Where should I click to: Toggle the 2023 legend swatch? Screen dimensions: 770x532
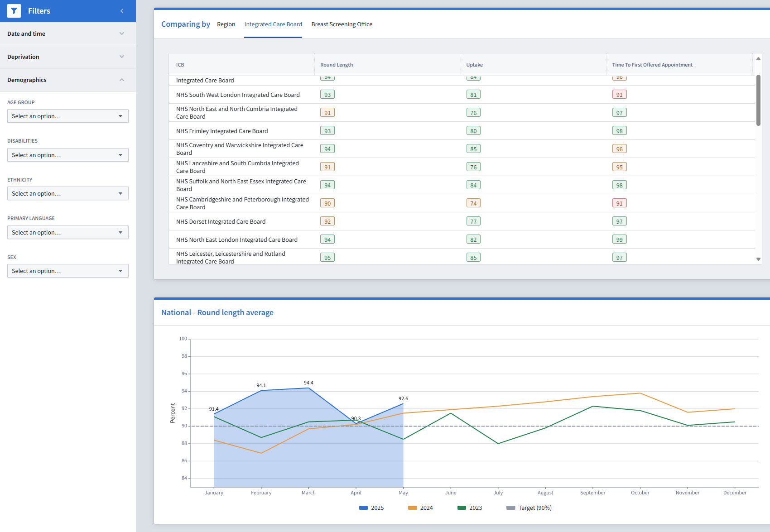[x=470, y=508]
